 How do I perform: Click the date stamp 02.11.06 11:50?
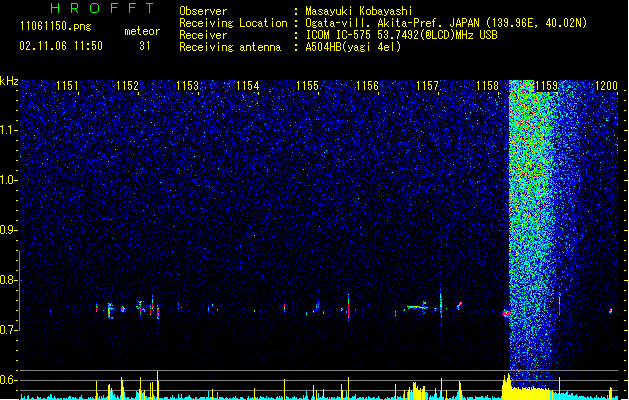tap(61, 46)
